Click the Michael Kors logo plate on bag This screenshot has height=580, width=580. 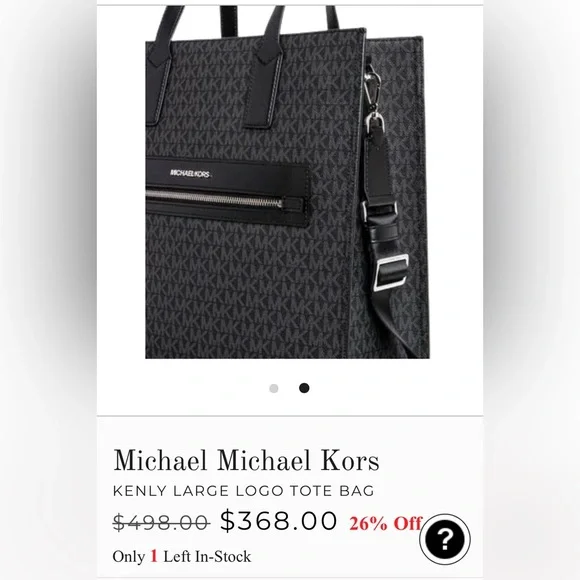[190, 173]
